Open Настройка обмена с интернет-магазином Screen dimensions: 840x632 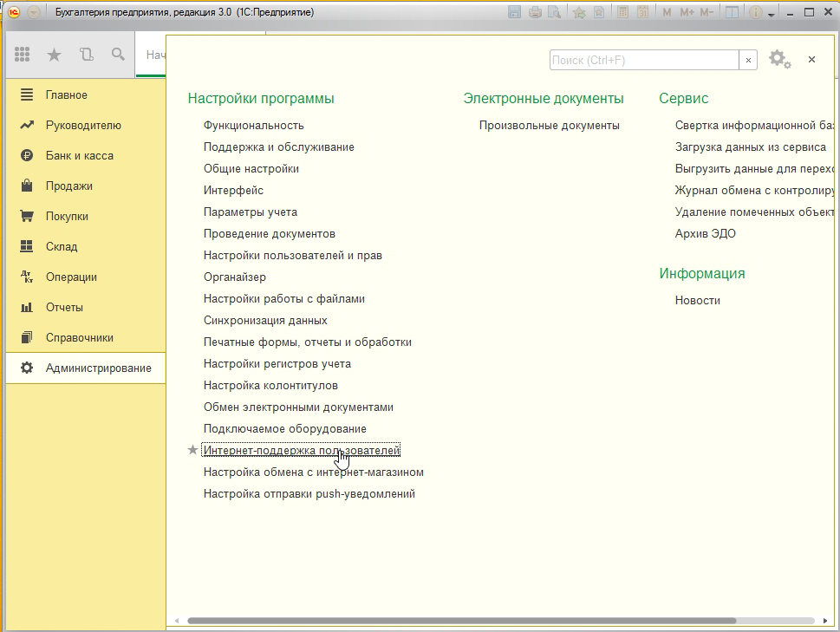pos(314,472)
